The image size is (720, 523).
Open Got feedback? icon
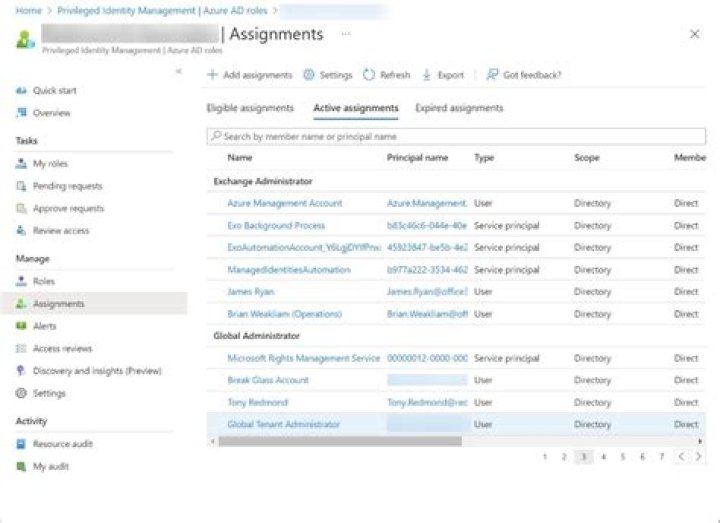pyautogui.click(x=492, y=75)
